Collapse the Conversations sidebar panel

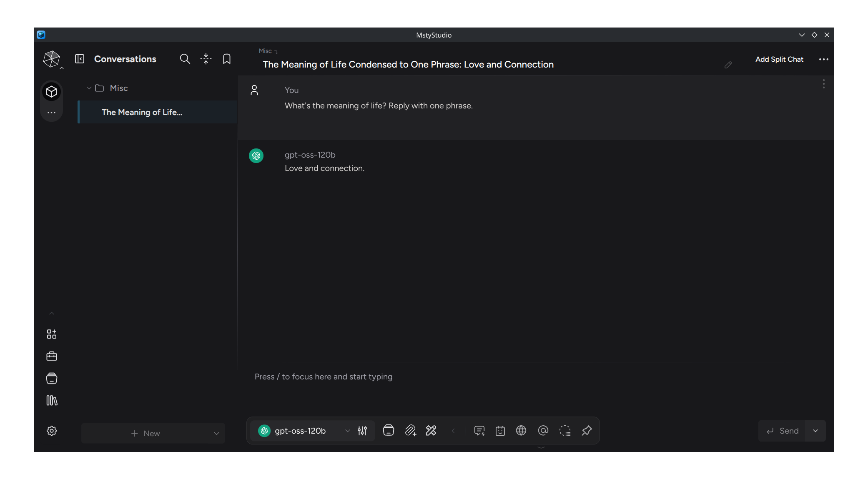click(79, 59)
